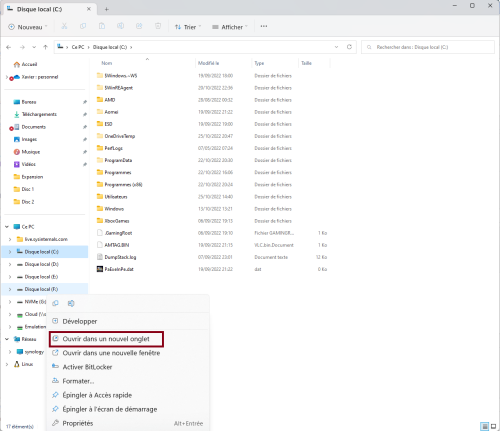Image resolution: width=500 pixels, height=431 pixels.
Task: Collapse the Réseau tree node
Action: pos(7,339)
